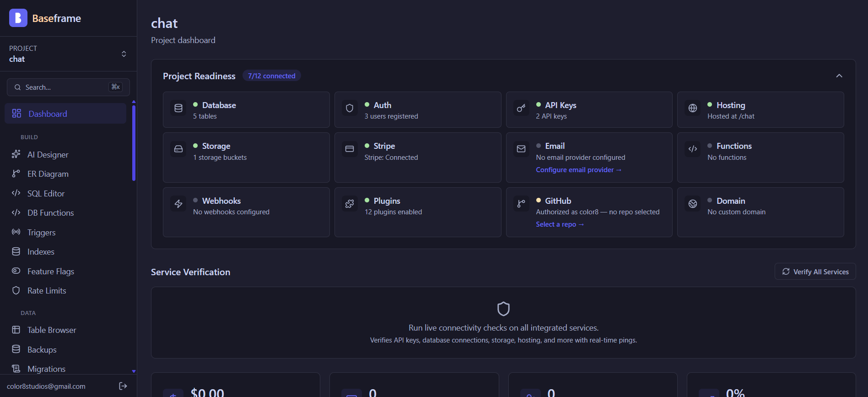The image size is (868, 397).
Task: Click the Backups database icon
Action: pos(16,349)
